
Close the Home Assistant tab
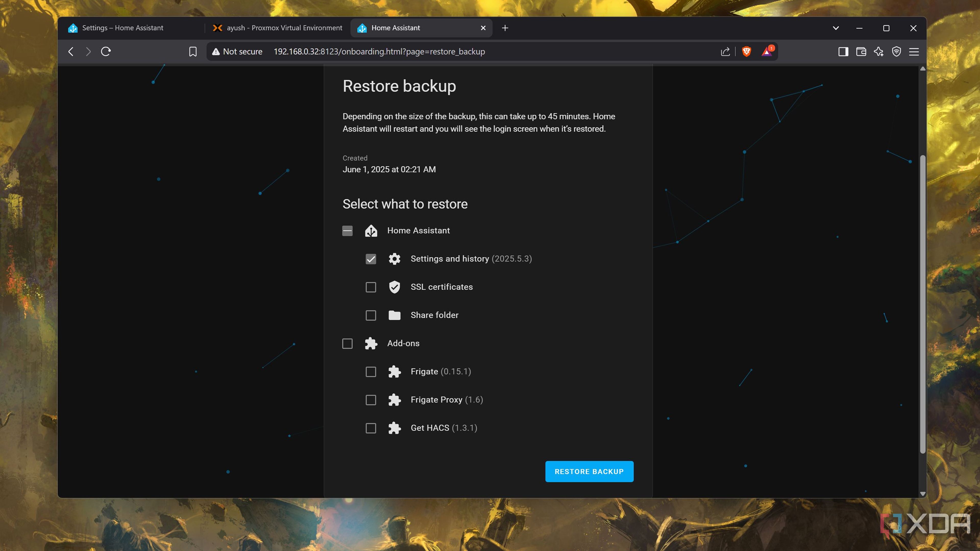click(483, 28)
